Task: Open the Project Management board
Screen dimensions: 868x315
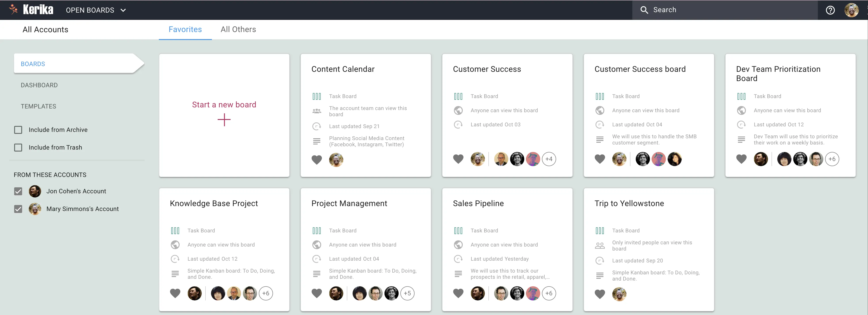Action: click(x=366, y=249)
